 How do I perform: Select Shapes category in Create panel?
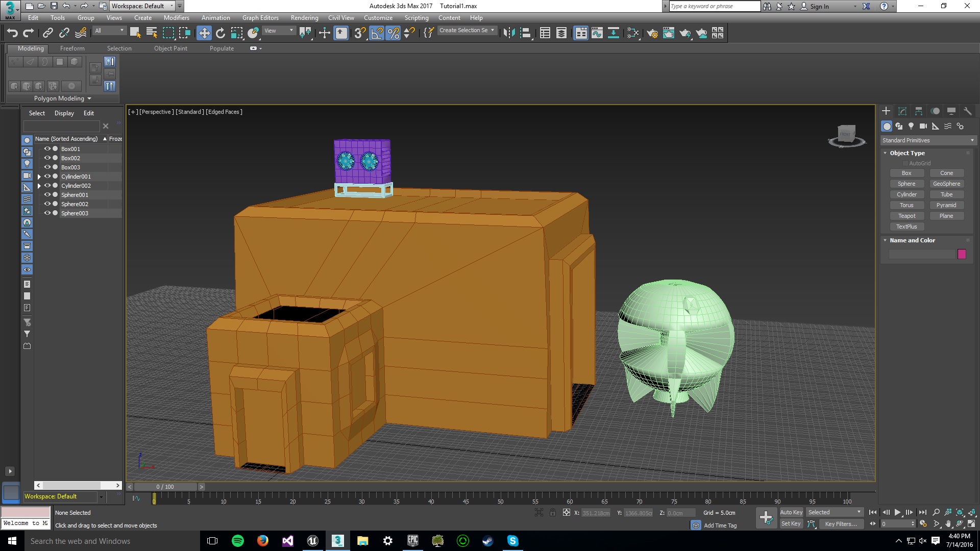pos(899,126)
